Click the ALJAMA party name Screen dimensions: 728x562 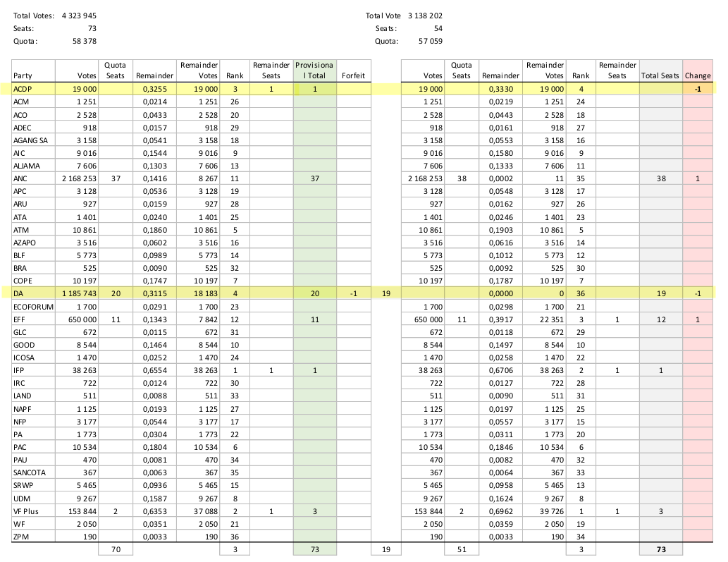click(27, 166)
